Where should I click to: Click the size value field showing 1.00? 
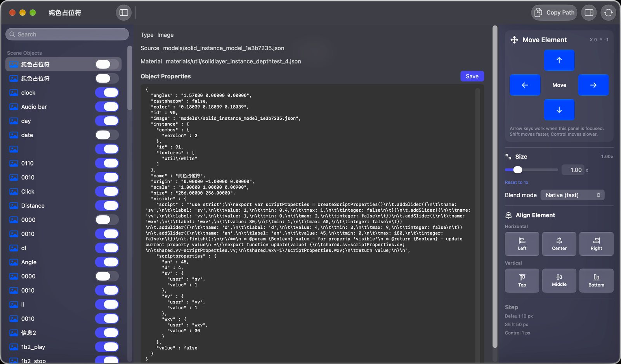tap(573, 170)
